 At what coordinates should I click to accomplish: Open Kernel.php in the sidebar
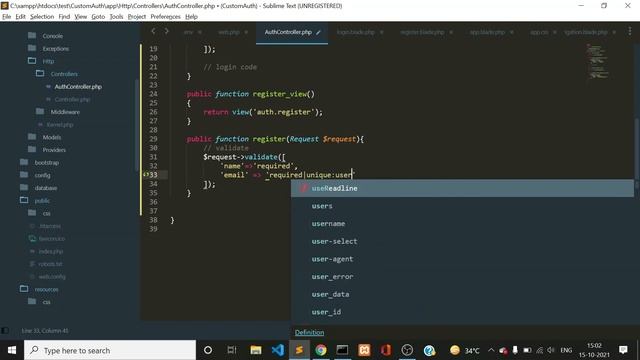(x=60, y=124)
